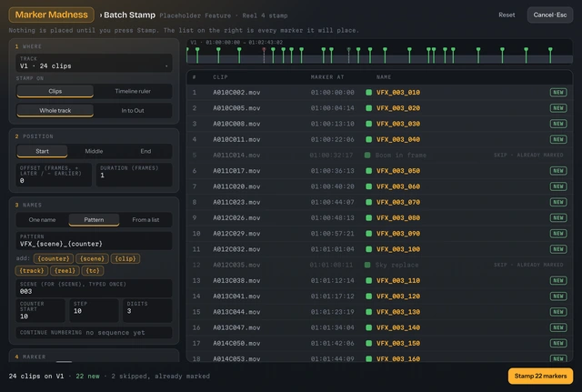Add the {track} token chip
The image size is (582, 392).
click(32, 271)
